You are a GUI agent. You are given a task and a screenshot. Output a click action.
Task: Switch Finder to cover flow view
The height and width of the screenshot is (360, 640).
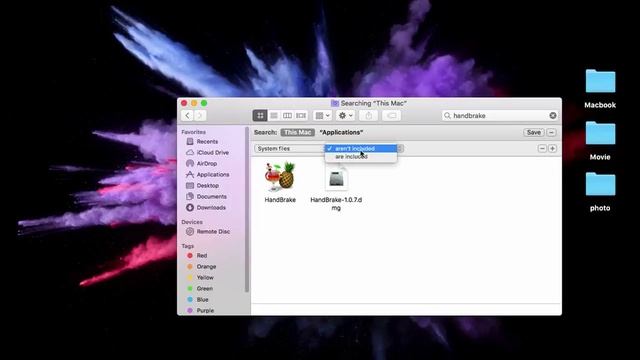click(x=301, y=116)
